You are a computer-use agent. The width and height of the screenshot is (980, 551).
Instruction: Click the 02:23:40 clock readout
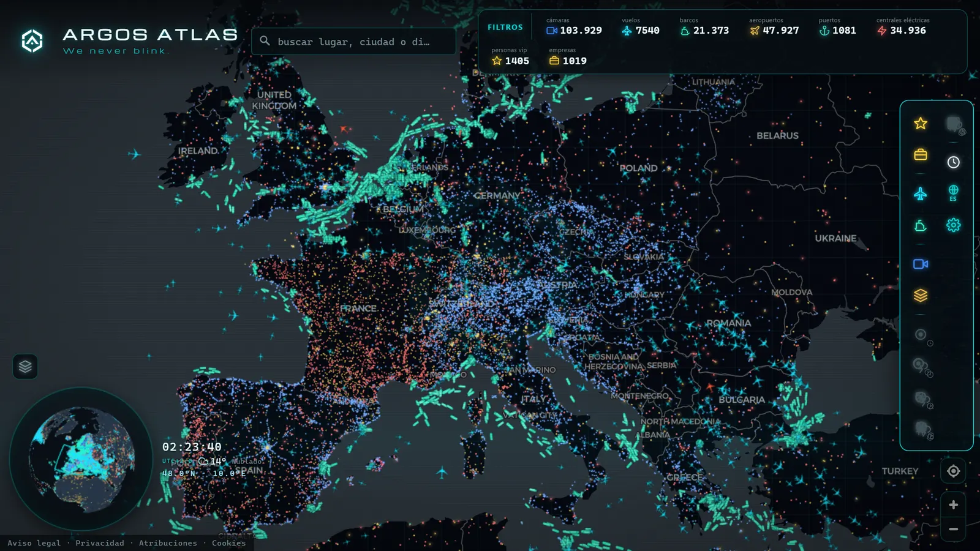coord(192,447)
